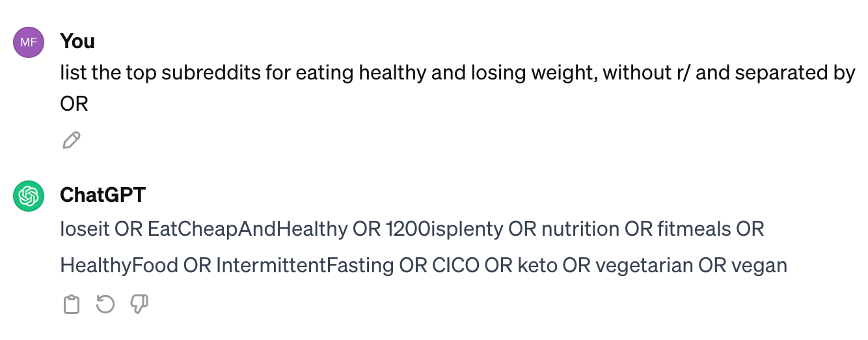Click the word "nutrition" in the response
Viewport: 868px width, 340px height.
[x=580, y=229]
